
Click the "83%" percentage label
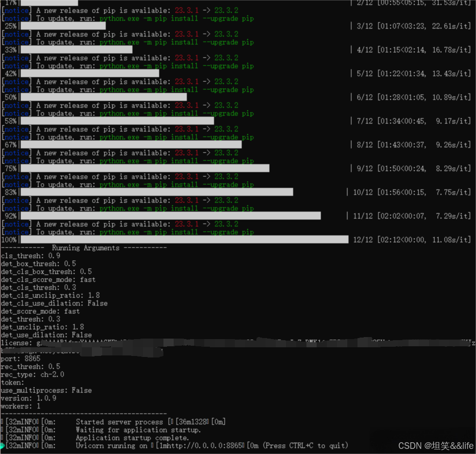coord(11,192)
